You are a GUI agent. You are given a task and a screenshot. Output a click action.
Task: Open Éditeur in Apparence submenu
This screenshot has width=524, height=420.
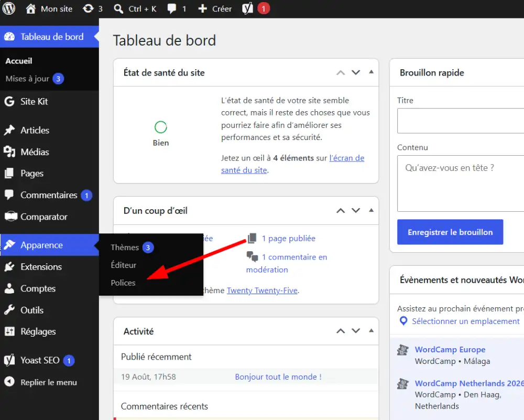tap(123, 265)
